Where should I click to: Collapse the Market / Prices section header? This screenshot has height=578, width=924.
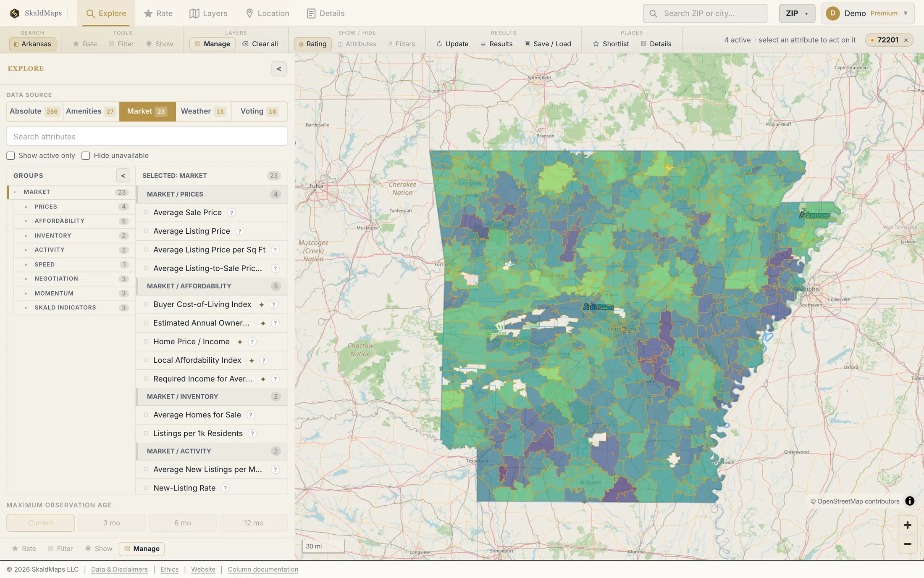click(212, 194)
